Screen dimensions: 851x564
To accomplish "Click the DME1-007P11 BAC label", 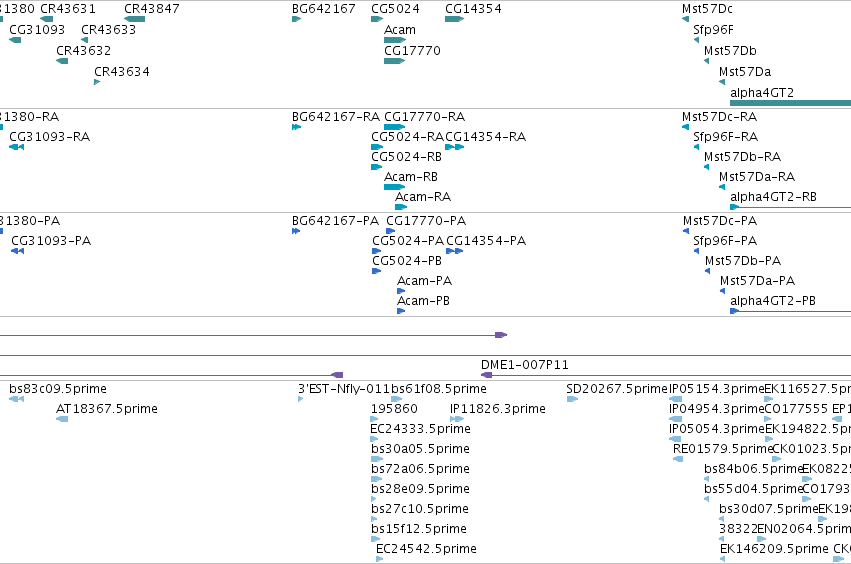I will (x=525, y=365).
